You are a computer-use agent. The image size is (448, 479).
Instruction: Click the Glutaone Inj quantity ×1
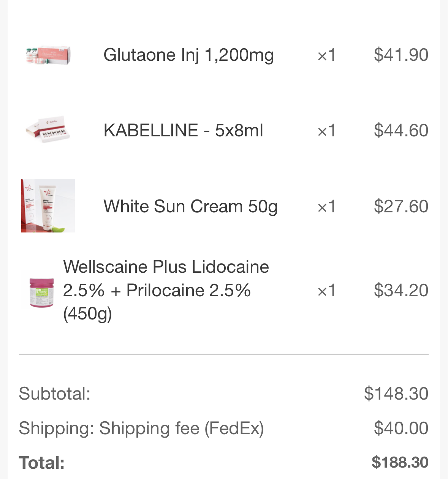coord(326,55)
